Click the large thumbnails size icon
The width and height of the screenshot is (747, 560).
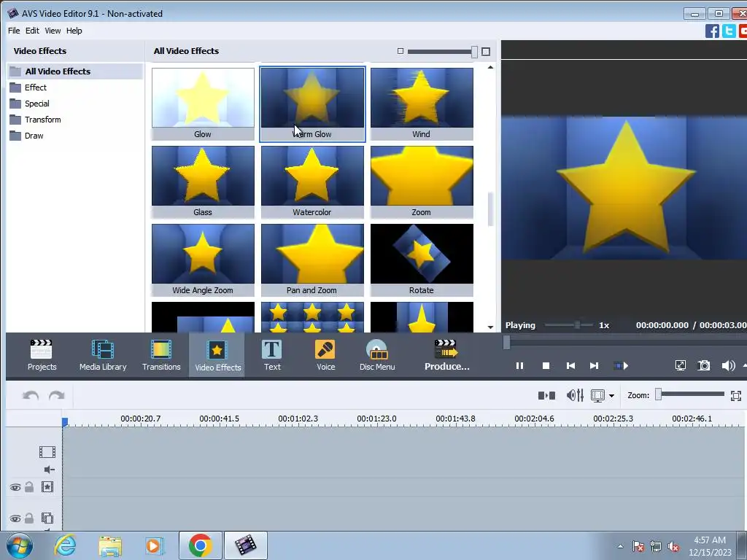[486, 52]
